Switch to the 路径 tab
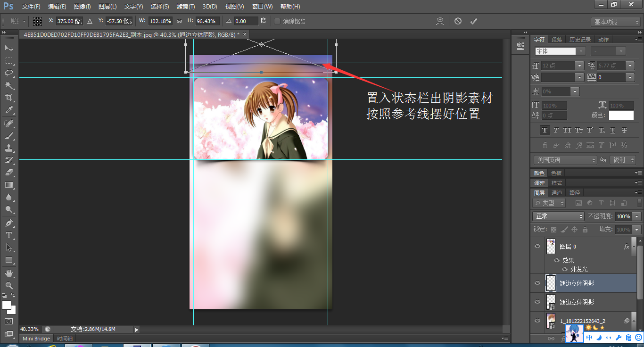This screenshot has width=644, height=347. [575, 193]
